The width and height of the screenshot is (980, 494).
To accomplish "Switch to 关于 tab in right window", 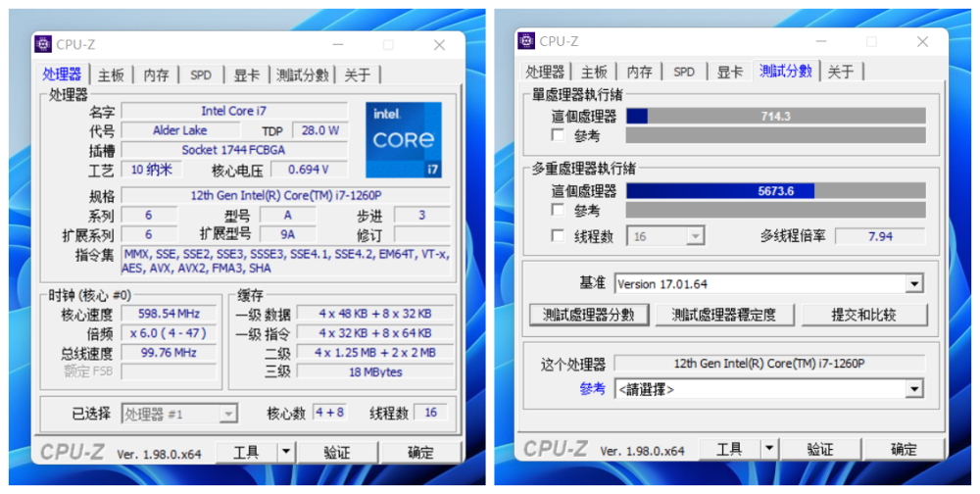I will click(x=841, y=72).
